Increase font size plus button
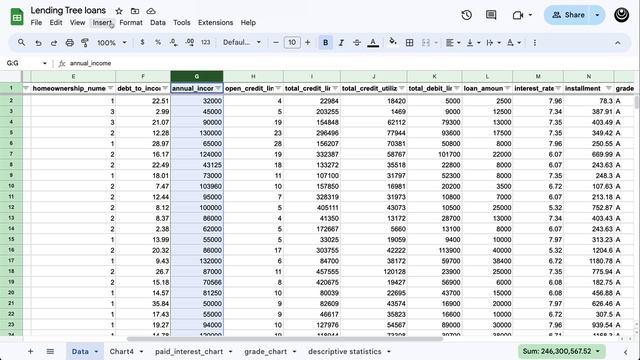Viewport: 640px width, 360px height. [x=308, y=42]
